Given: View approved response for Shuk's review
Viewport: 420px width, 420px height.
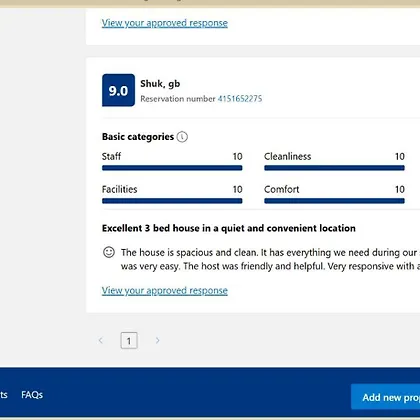Looking at the screenshot, I should pos(165,291).
